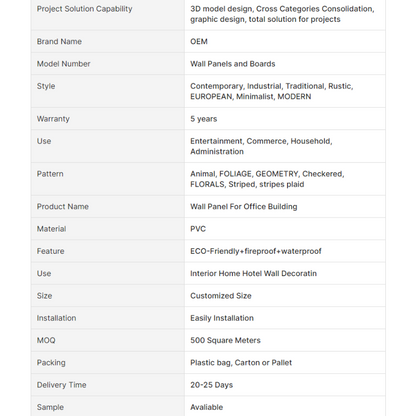Select the OEM value text
Image resolution: width=416 pixels, height=416 pixels.
pos(199,42)
